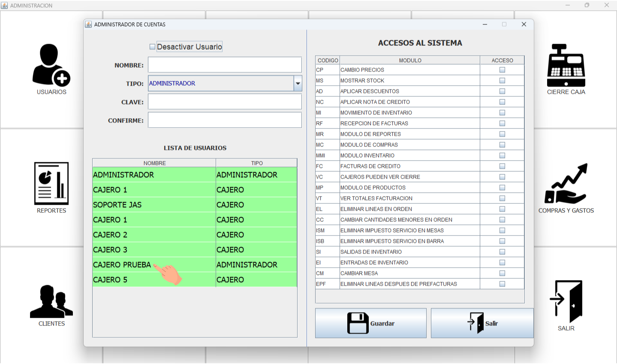Image resolution: width=617 pixels, height=364 pixels.
Task: Click the Salir button in accounts dialog
Action: click(482, 323)
